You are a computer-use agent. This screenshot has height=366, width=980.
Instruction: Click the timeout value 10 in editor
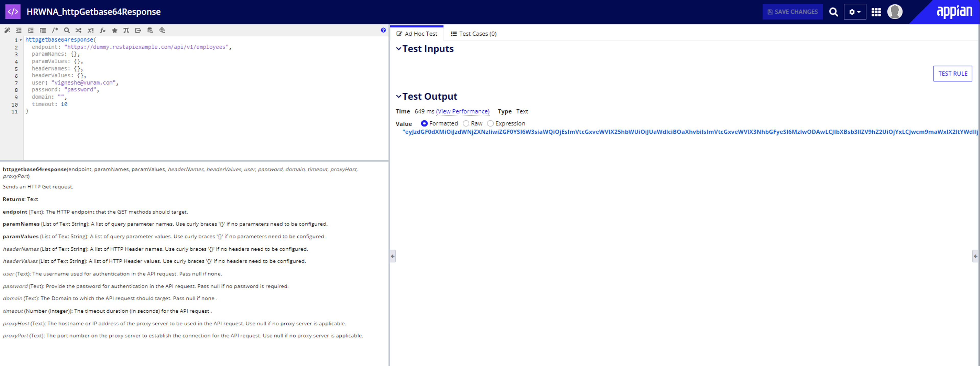[64, 104]
